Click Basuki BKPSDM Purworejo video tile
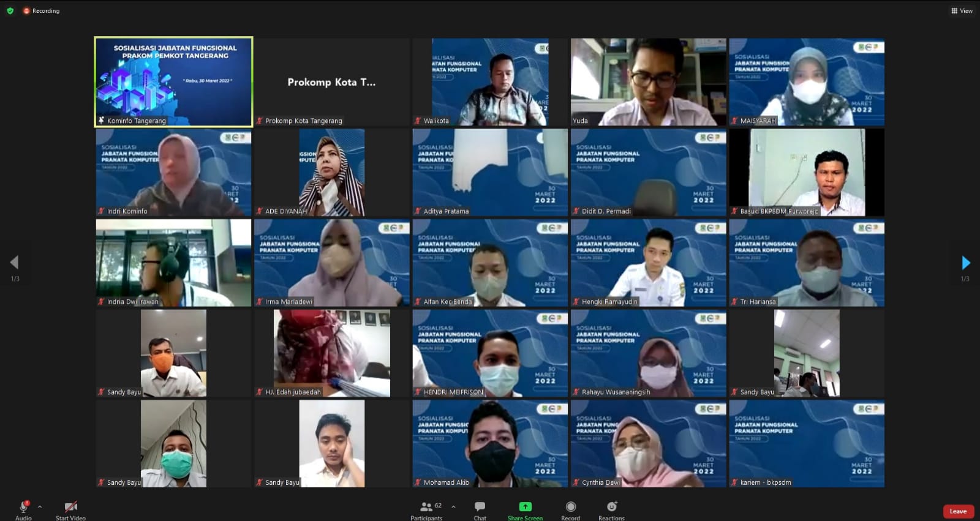 pyautogui.click(x=807, y=172)
